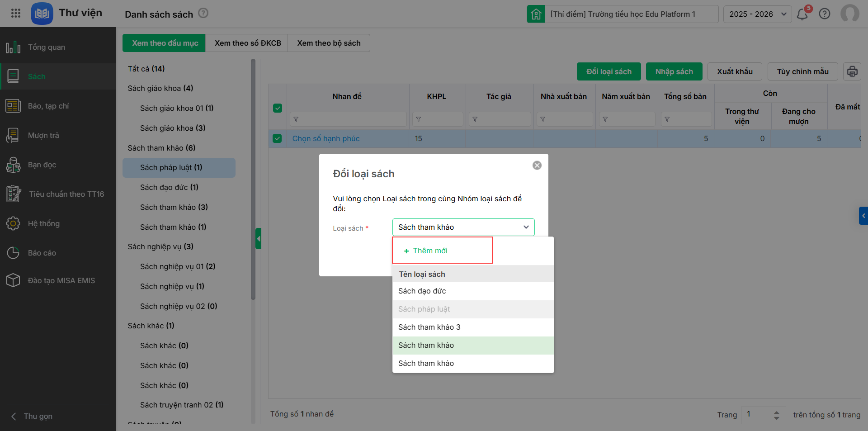Select Sách đạo đức from the list
This screenshot has width=868, height=431.
tap(422, 291)
